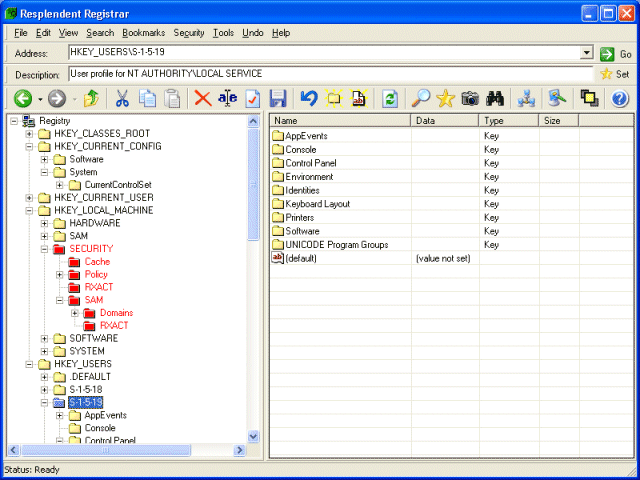This screenshot has width=640, height=480.
Task: Click the security permissions user icon
Action: pyautogui.click(x=557, y=98)
